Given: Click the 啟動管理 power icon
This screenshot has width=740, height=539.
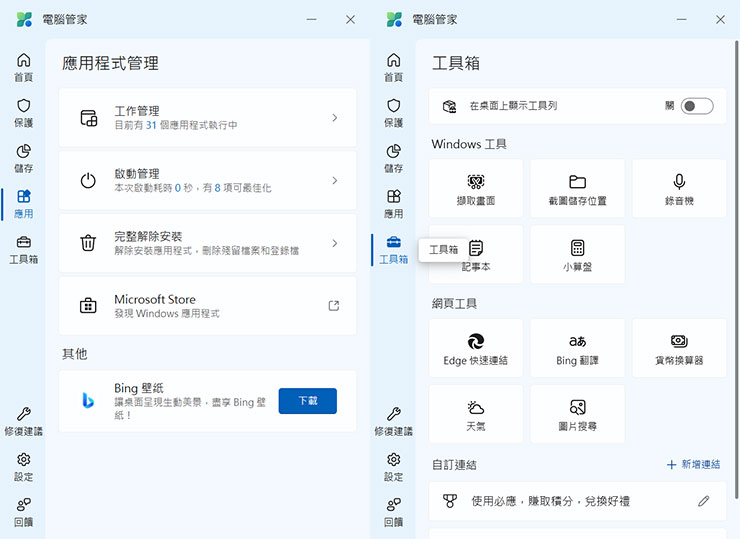Looking at the screenshot, I should click(x=88, y=180).
